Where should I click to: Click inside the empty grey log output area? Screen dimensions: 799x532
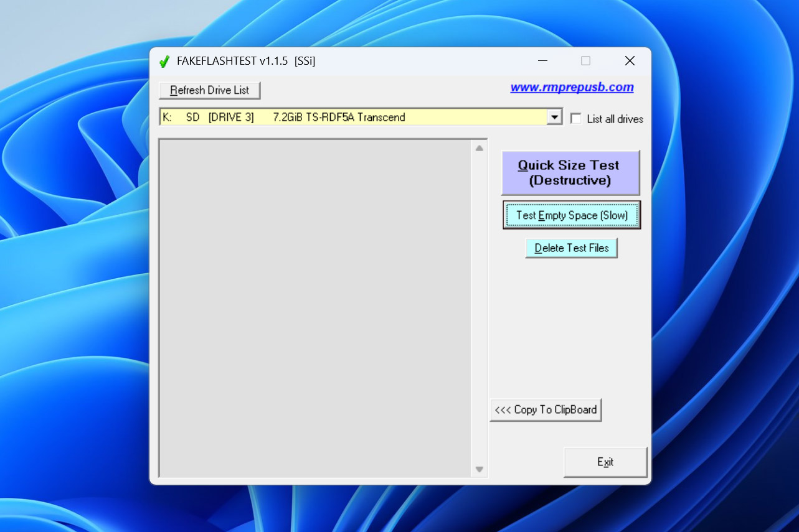click(316, 308)
